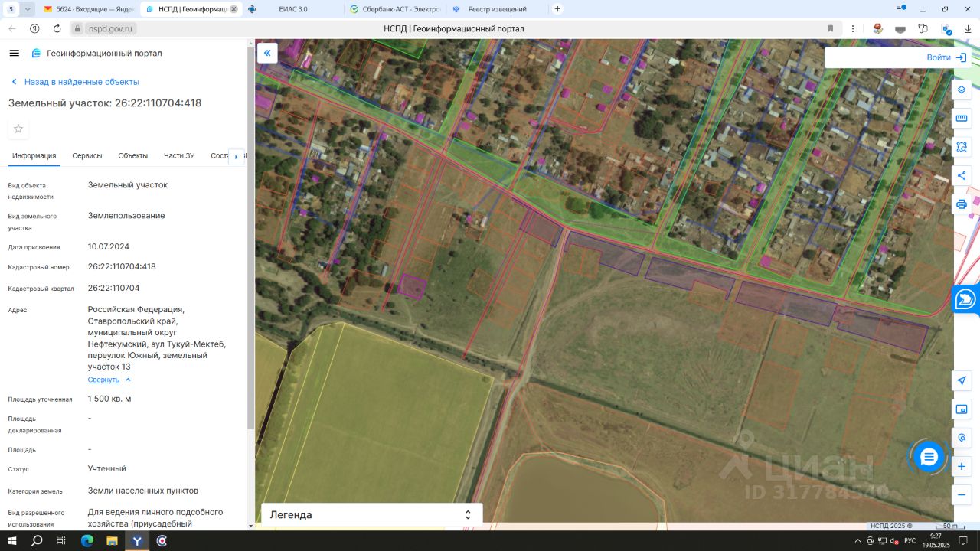Switch to the Реестр извещений browser tab
Image resolution: width=980 pixels, height=551 pixels.
pos(496,9)
